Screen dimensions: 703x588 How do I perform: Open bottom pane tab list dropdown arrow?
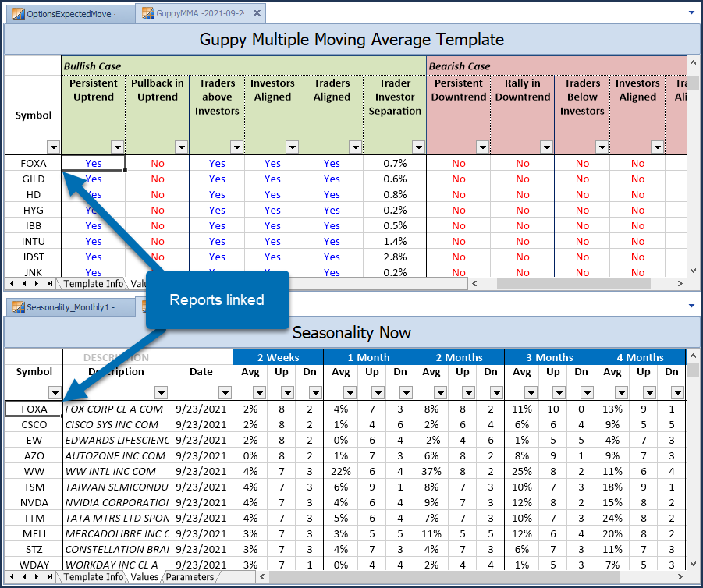pyautogui.click(x=691, y=306)
